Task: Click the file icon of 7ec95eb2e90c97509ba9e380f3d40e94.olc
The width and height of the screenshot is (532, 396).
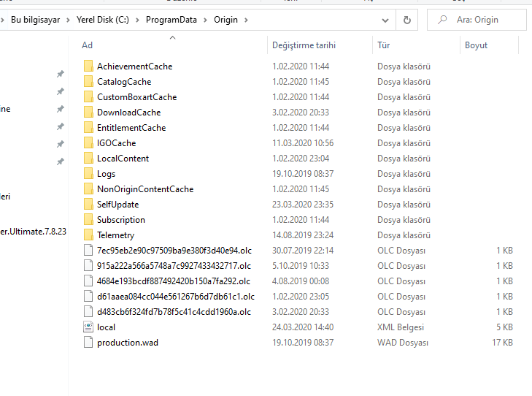Action: (x=88, y=251)
